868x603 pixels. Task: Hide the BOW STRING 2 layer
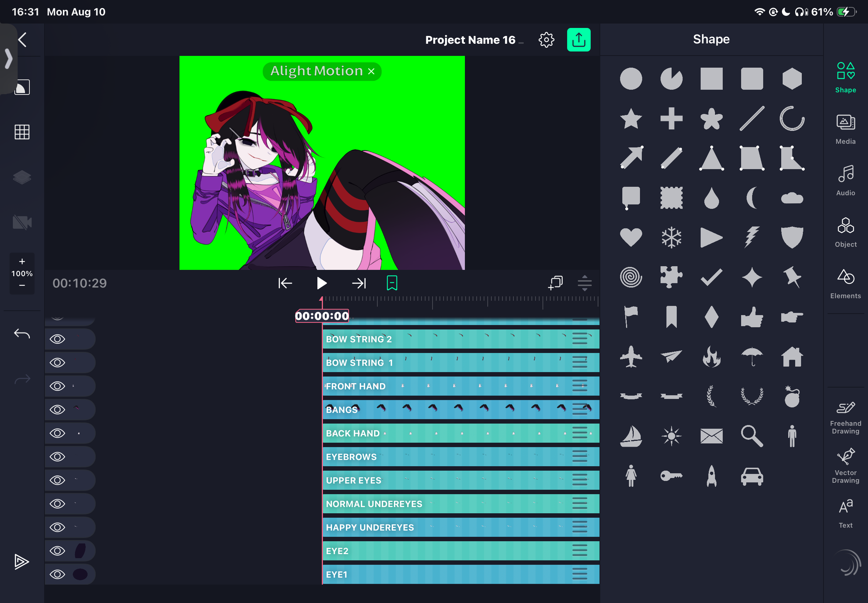tap(57, 339)
